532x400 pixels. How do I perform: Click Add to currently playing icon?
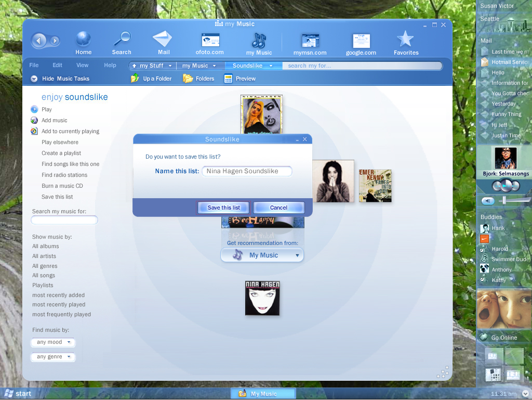click(34, 131)
